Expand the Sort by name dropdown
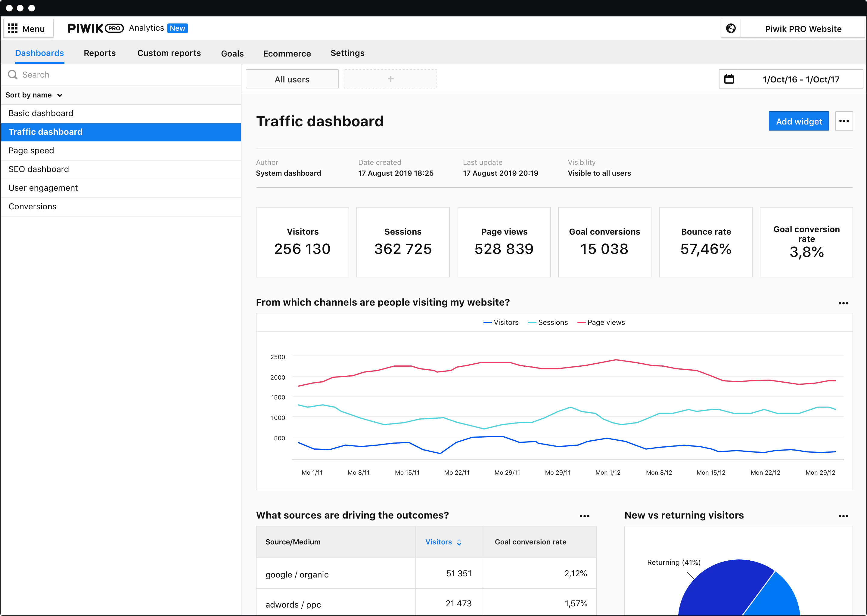The width and height of the screenshot is (867, 616). pos(35,95)
